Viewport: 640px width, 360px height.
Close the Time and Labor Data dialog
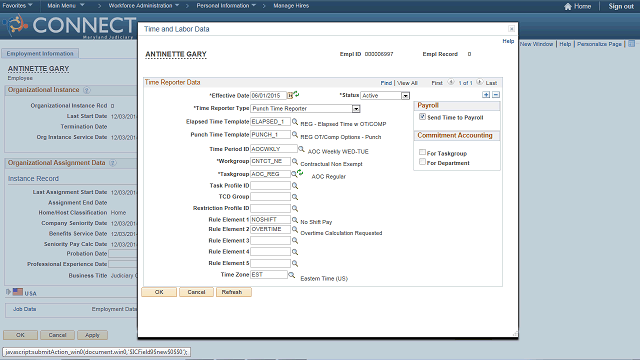point(511,29)
